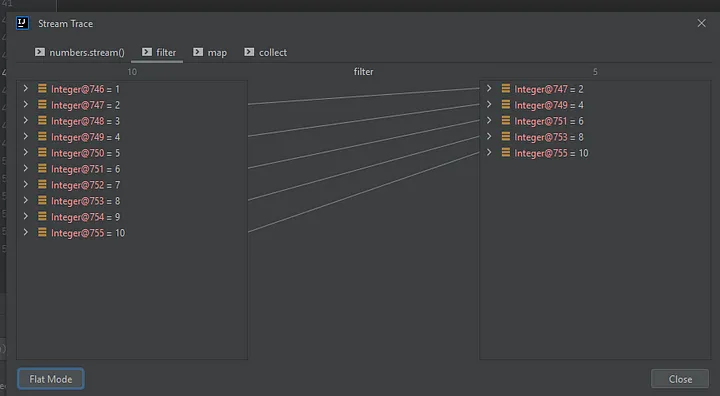Select Integer@748 = 3 tree row
This screenshot has width=720, height=396.
(132, 121)
